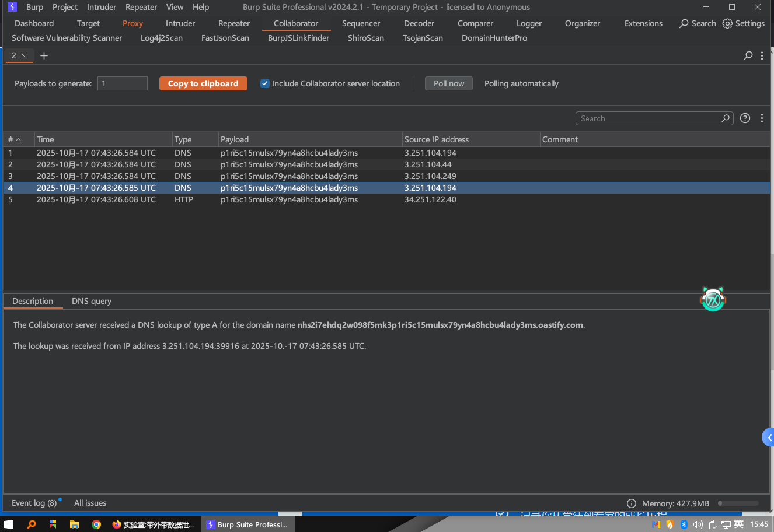Copy payload to clipboard
Image resolution: width=774 pixels, height=532 pixels.
pyautogui.click(x=203, y=83)
